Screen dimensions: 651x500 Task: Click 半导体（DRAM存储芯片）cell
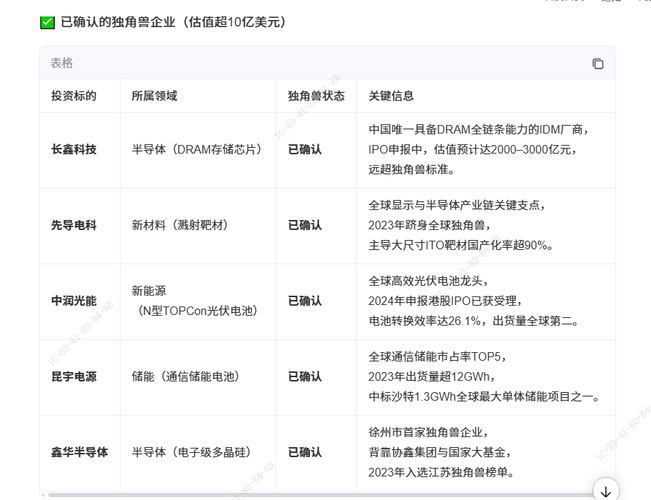[197, 150]
